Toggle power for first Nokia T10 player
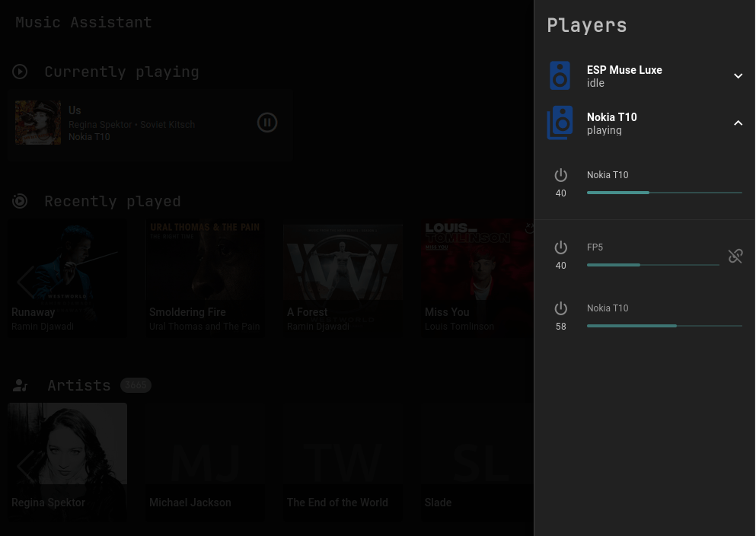The width and height of the screenshot is (756, 536). [561, 175]
